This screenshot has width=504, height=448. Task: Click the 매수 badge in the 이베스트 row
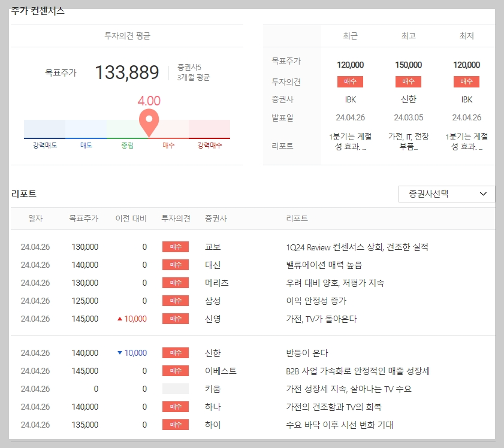pos(176,371)
